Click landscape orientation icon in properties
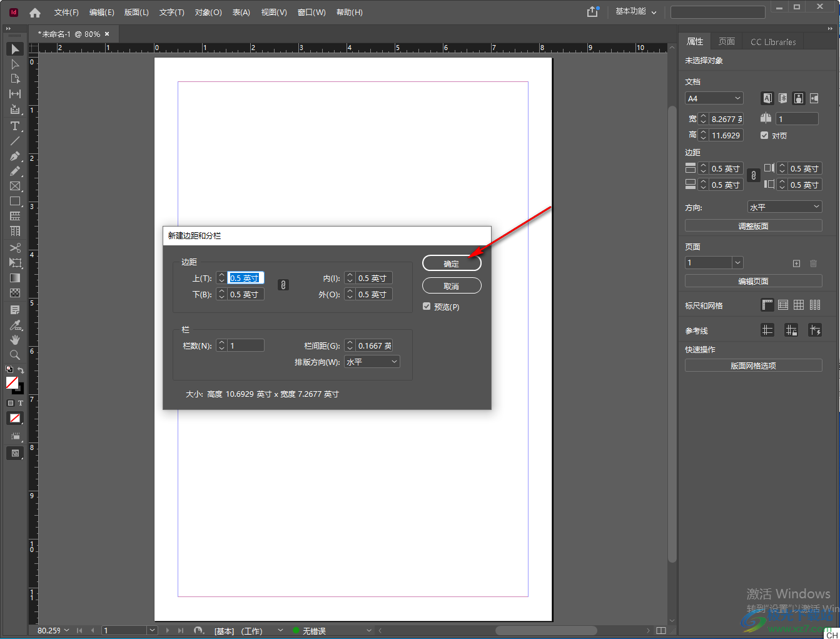The image size is (840, 639). [814, 98]
